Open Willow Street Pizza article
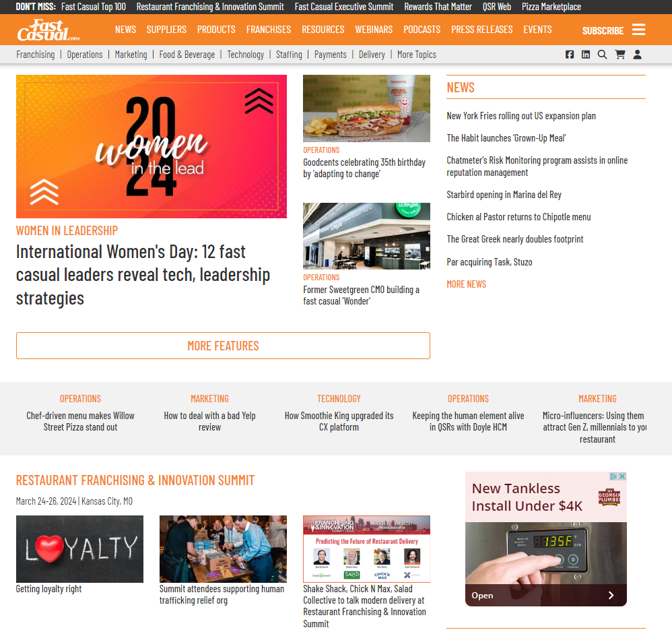Viewport: 672px width, 632px height. (80, 422)
